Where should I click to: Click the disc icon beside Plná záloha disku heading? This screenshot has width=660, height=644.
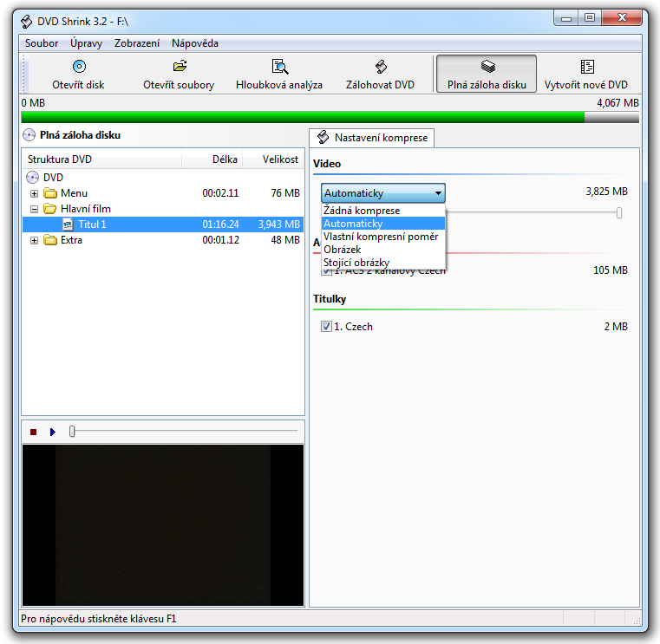pos(29,135)
